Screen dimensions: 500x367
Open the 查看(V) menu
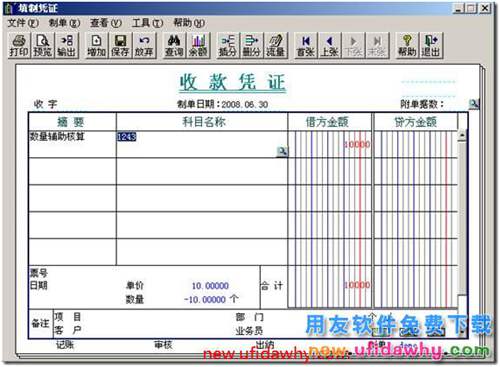[x=106, y=23]
